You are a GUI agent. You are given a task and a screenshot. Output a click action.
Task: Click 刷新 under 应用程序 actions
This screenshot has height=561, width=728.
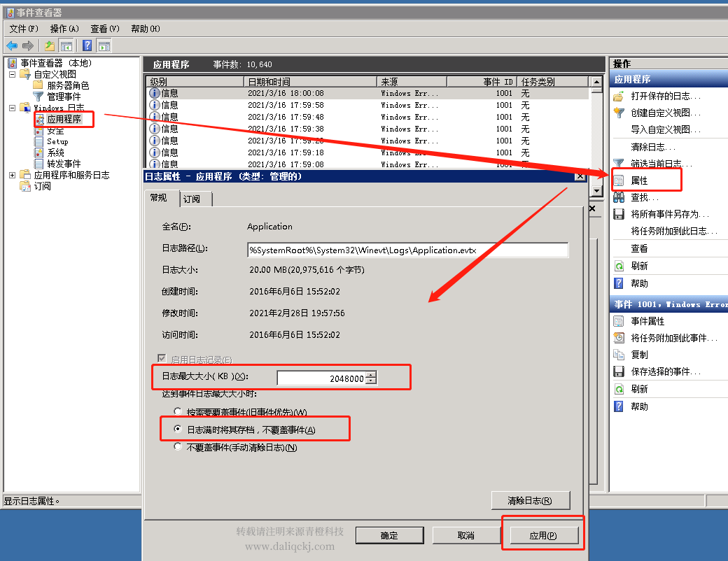(x=639, y=266)
